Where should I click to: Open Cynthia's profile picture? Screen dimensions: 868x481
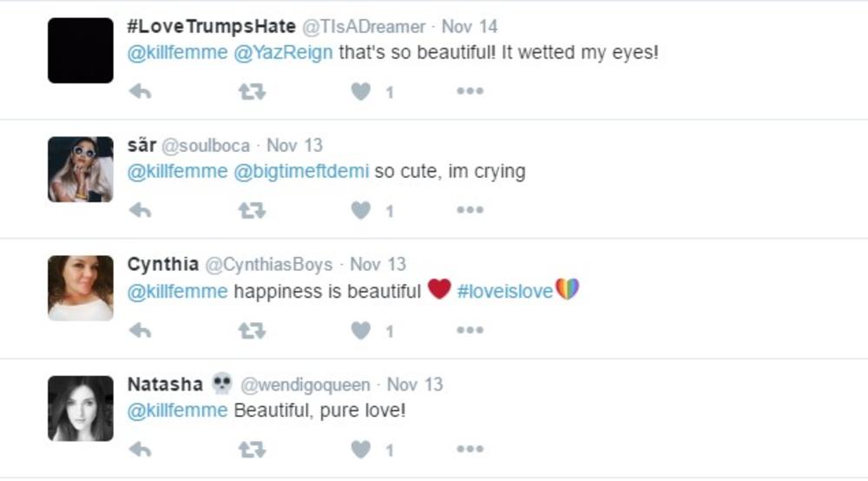81,288
